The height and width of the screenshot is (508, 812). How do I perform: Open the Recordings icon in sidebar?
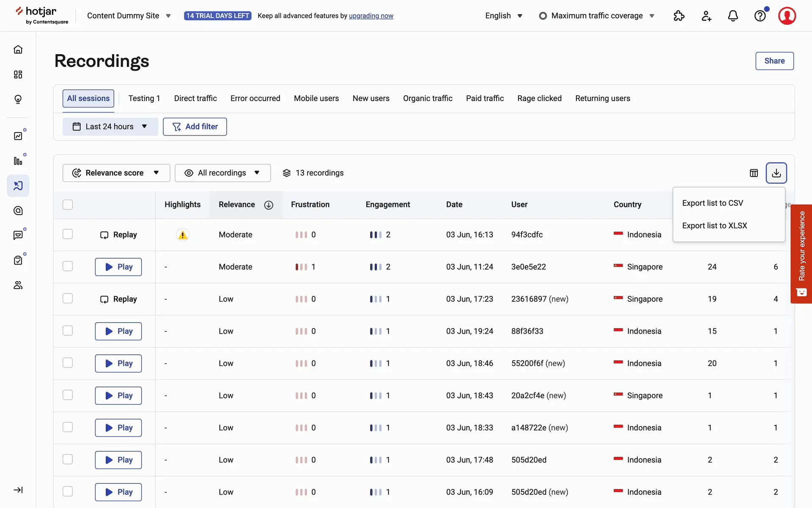coord(18,185)
